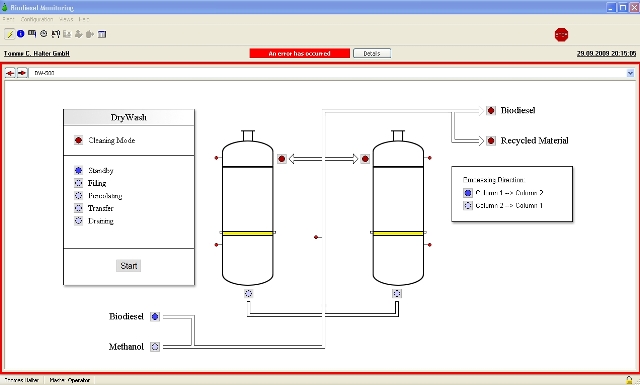Click the Start button in DryWash panel
The height and width of the screenshot is (385, 640).
point(129,266)
